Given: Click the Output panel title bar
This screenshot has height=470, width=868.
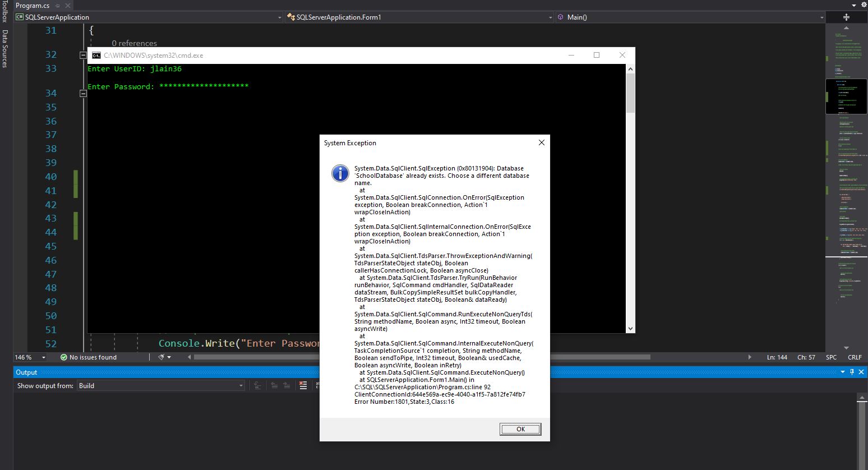Looking at the screenshot, I should (440, 372).
